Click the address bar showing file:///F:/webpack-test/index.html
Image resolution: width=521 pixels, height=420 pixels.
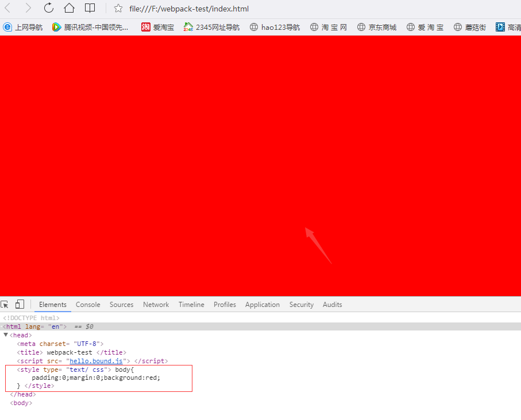click(189, 9)
